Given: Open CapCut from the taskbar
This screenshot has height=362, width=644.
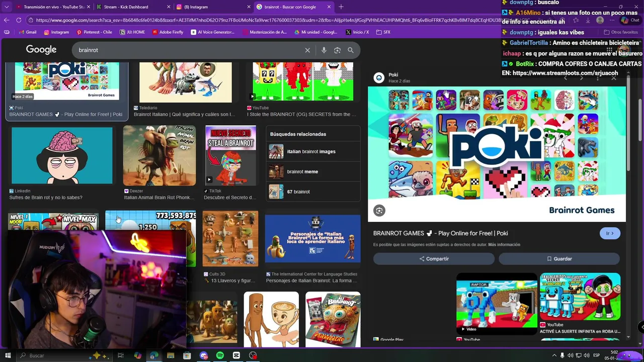Looking at the screenshot, I should pos(236,355).
